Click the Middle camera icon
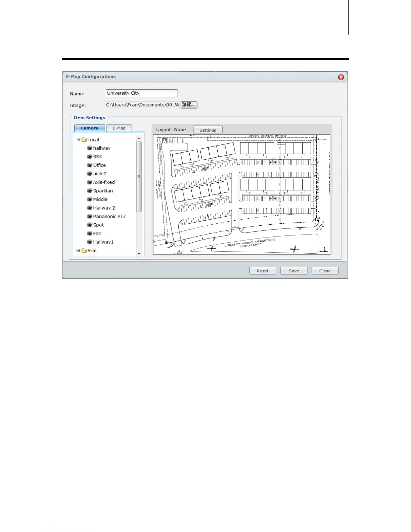Viewport: 411px width, 532px height. pos(89,199)
